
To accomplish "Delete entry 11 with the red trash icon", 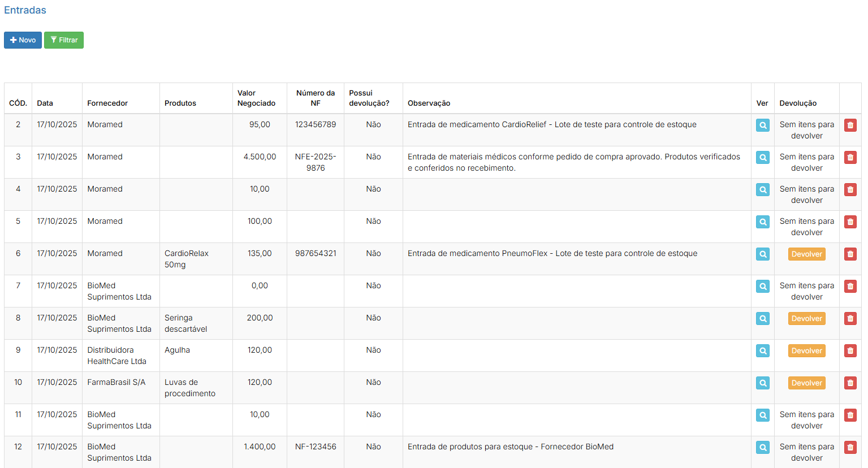I will point(850,415).
